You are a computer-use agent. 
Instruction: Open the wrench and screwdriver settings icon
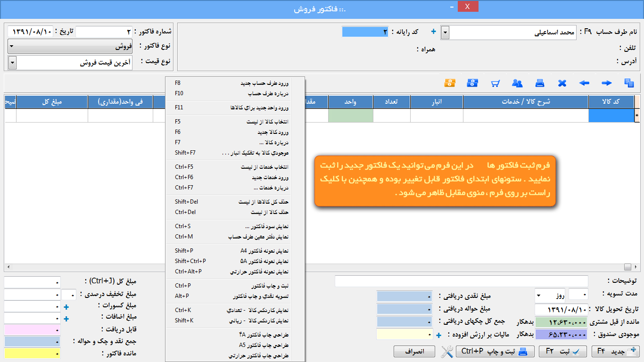447,352
